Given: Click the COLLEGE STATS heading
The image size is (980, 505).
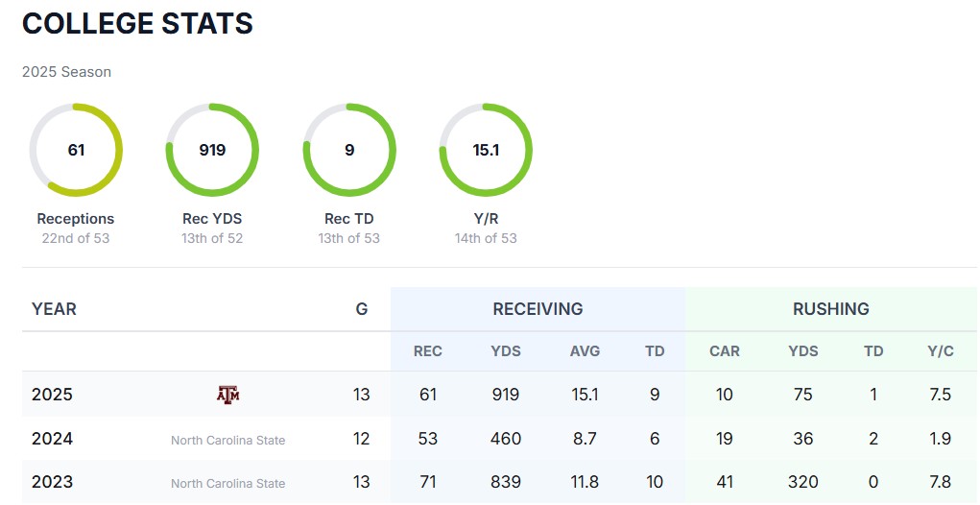Looking at the screenshot, I should tap(137, 24).
